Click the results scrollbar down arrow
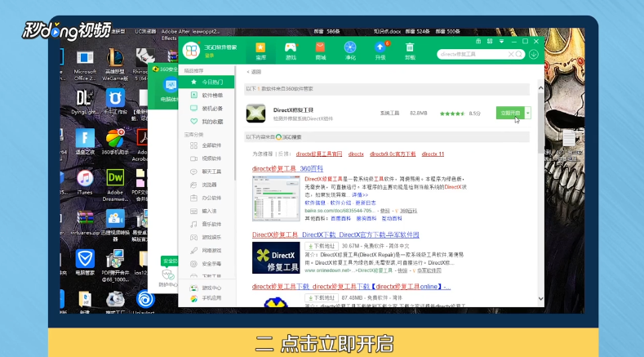644x357 pixels. click(541, 299)
